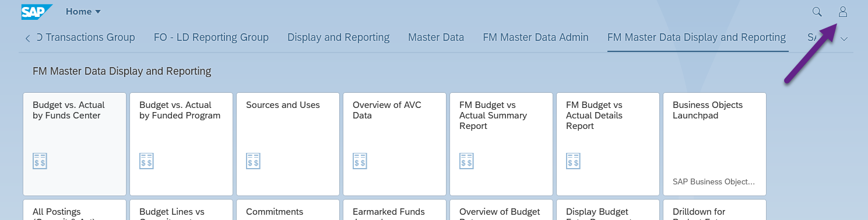This screenshot has height=220, width=868.
Task: Expand the tab overflow chevron
Action: 844,39
